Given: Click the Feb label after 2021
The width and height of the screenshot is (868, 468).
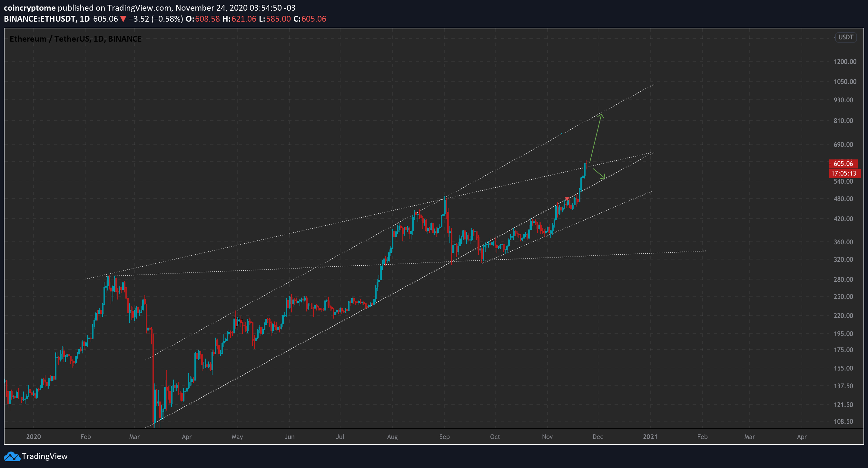Looking at the screenshot, I should tap(702, 437).
